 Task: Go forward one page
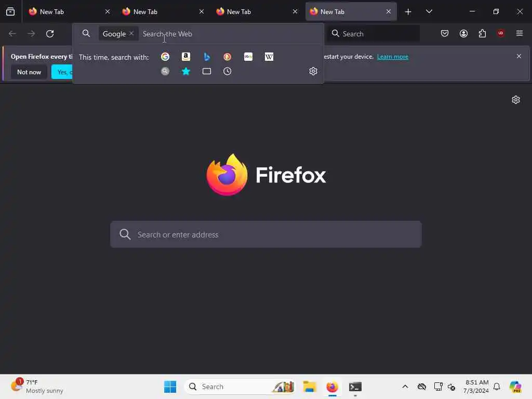click(x=31, y=34)
